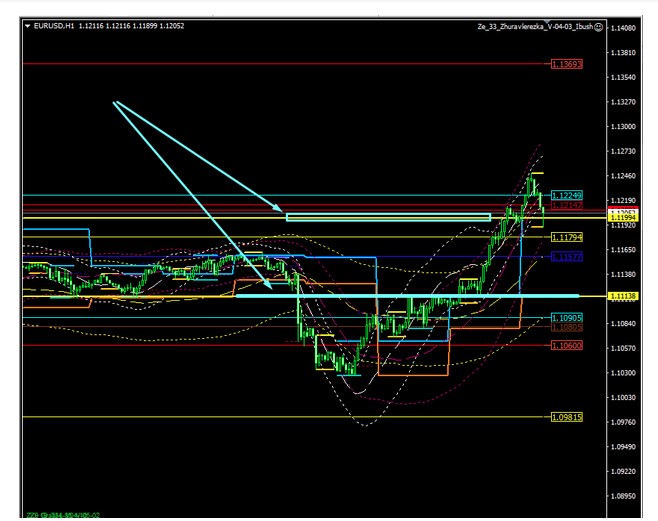Click the origin point of the cyan arrows

tap(115, 102)
